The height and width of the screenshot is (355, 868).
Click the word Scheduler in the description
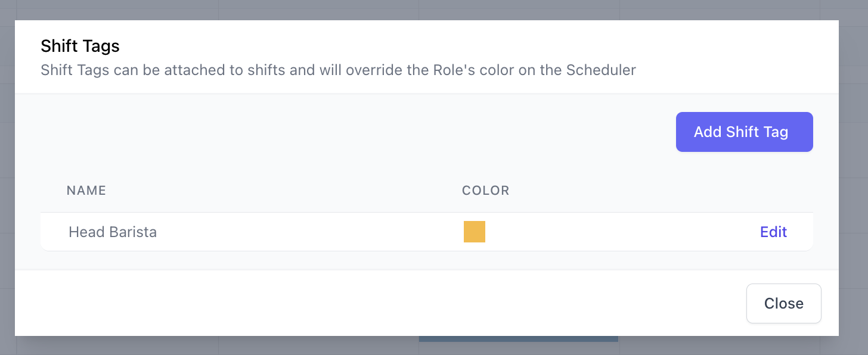click(601, 70)
